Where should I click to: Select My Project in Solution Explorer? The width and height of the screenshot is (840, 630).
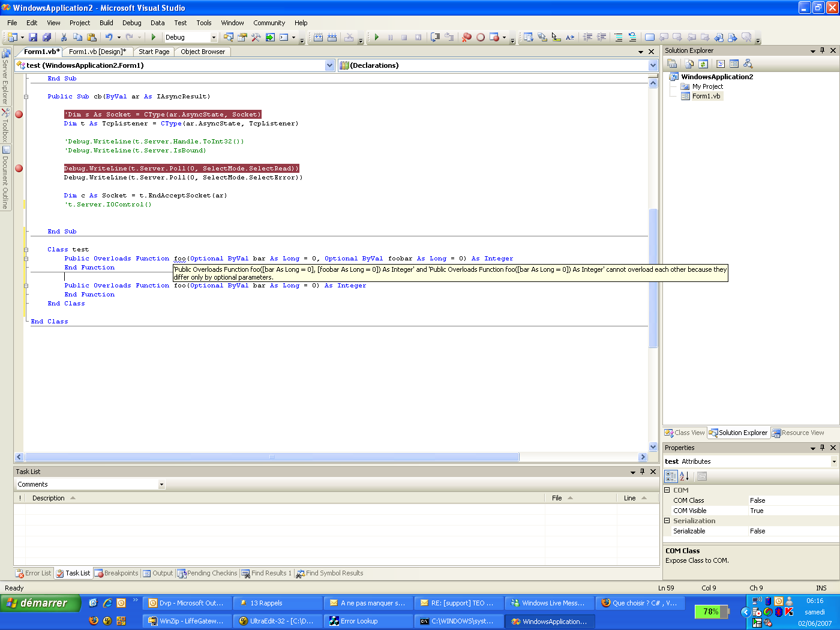tap(707, 86)
